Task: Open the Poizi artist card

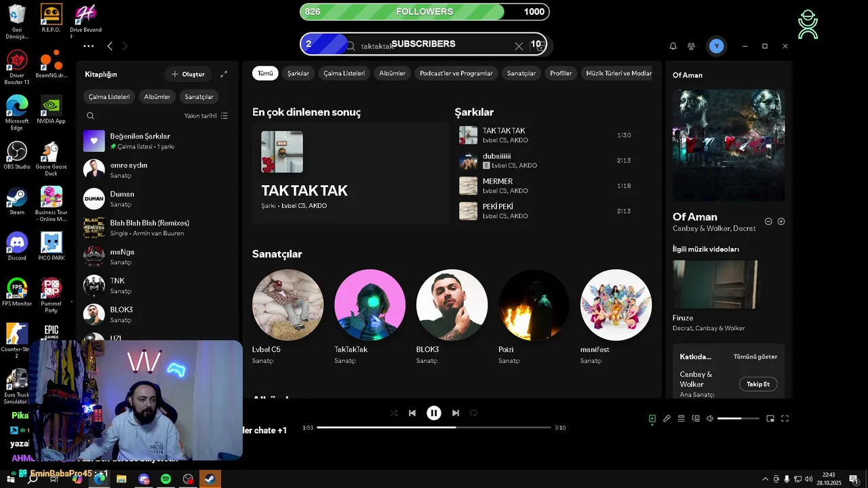Action: (534, 317)
